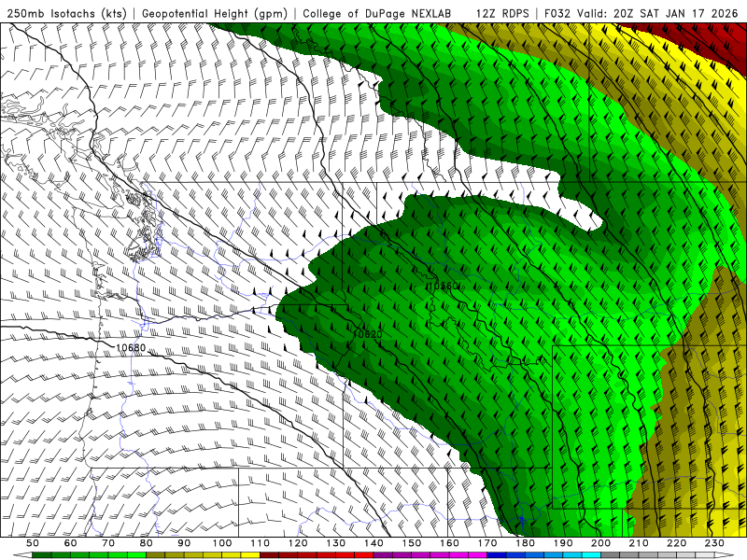747x560 pixels.
Task: Click the legend value 140
Action: tap(373, 543)
